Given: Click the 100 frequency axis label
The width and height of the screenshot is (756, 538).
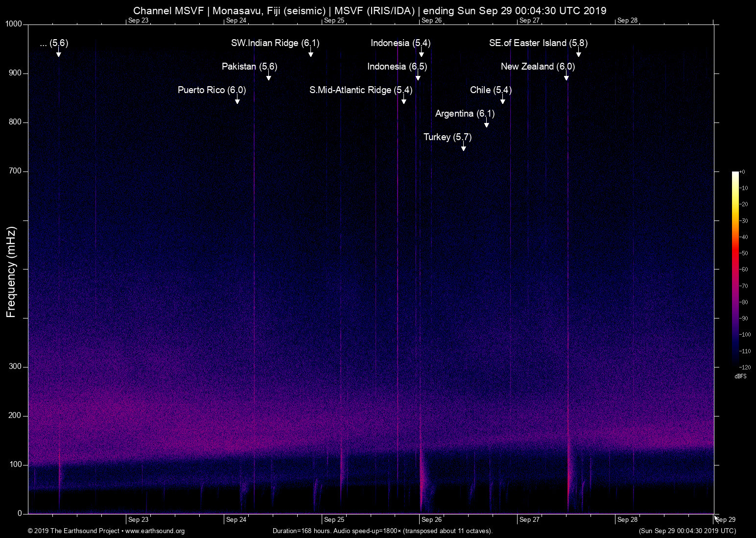Looking at the screenshot, I should 16,465.
